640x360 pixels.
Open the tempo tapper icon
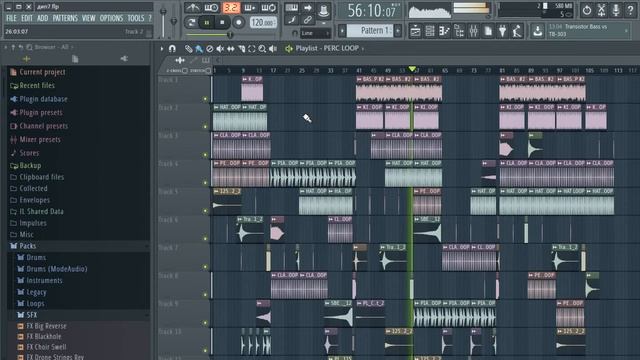click(x=517, y=31)
